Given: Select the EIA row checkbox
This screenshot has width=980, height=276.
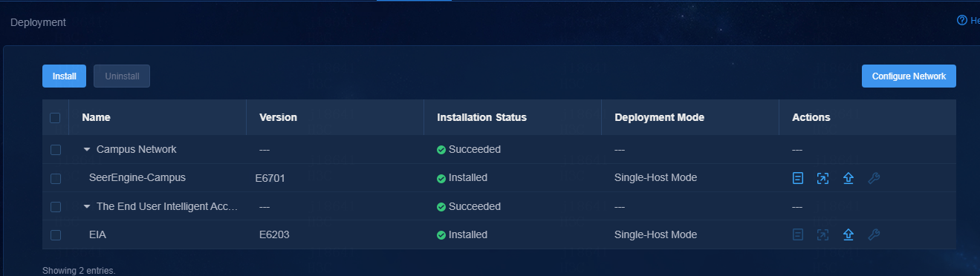Looking at the screenshot, I should (x=55, y=235).
